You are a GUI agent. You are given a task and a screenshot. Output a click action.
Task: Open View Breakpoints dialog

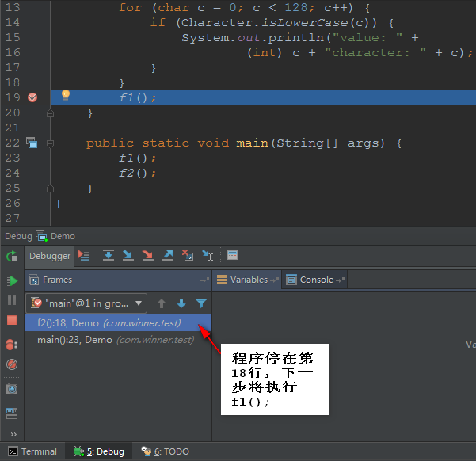tap(12, 345)
